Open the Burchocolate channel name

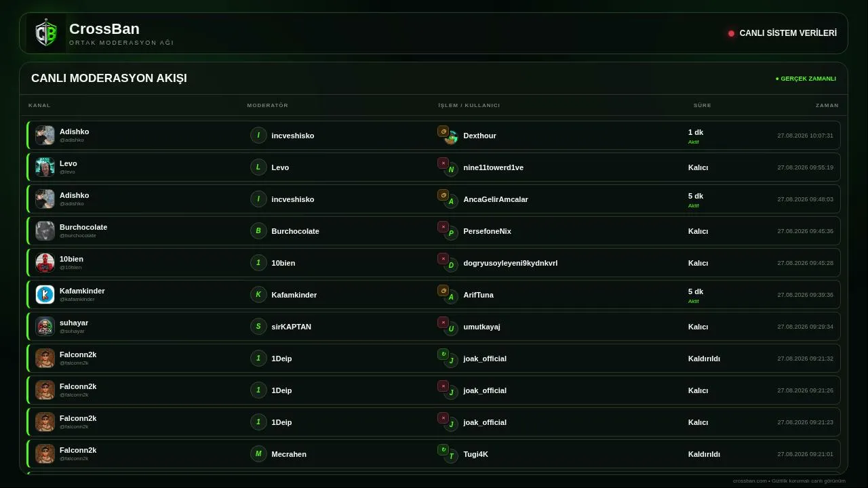coord(83,227)
